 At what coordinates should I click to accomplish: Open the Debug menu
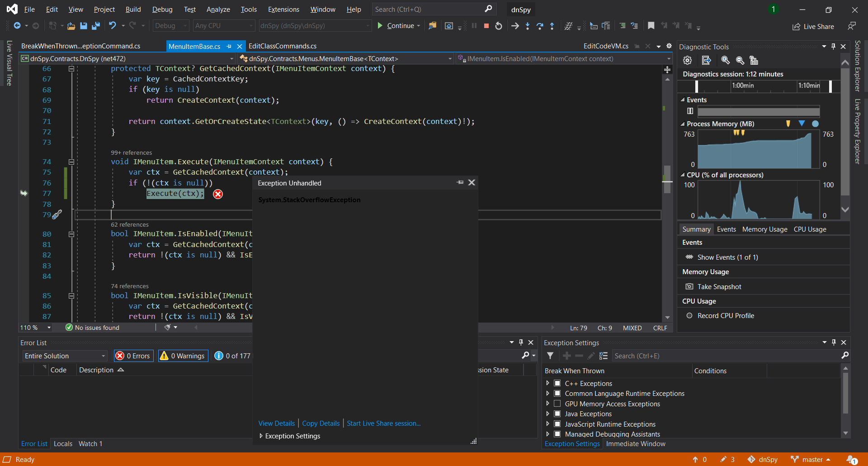point(162,10)
